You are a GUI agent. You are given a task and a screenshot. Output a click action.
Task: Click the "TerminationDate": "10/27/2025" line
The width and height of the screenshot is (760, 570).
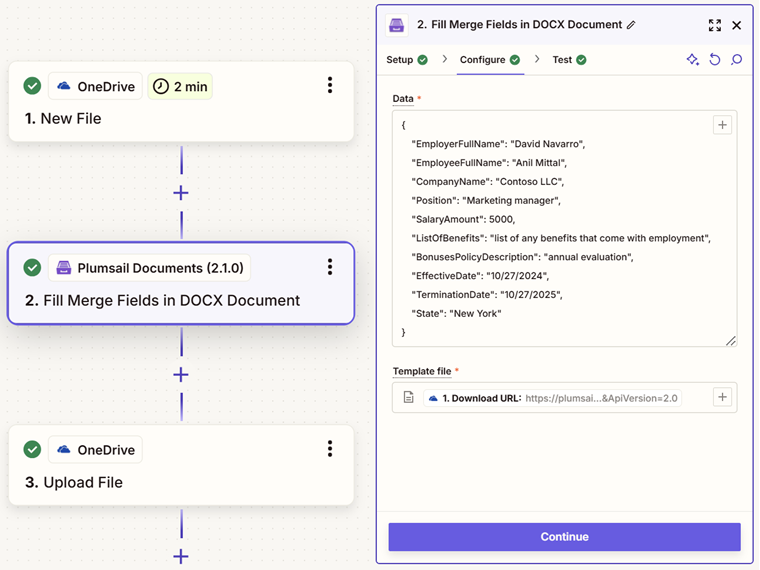click(487, 294)
